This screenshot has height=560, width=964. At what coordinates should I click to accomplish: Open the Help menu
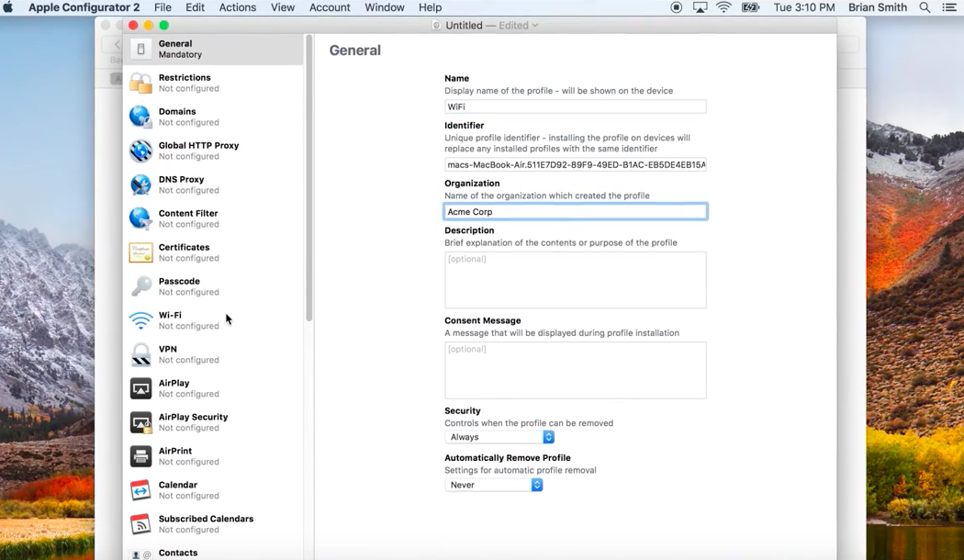pos(431,7)
